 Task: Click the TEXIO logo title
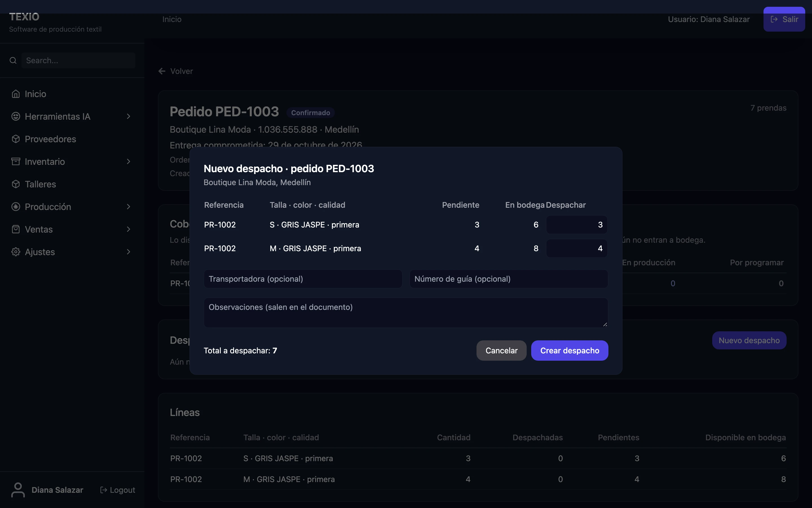pos(24,17)
